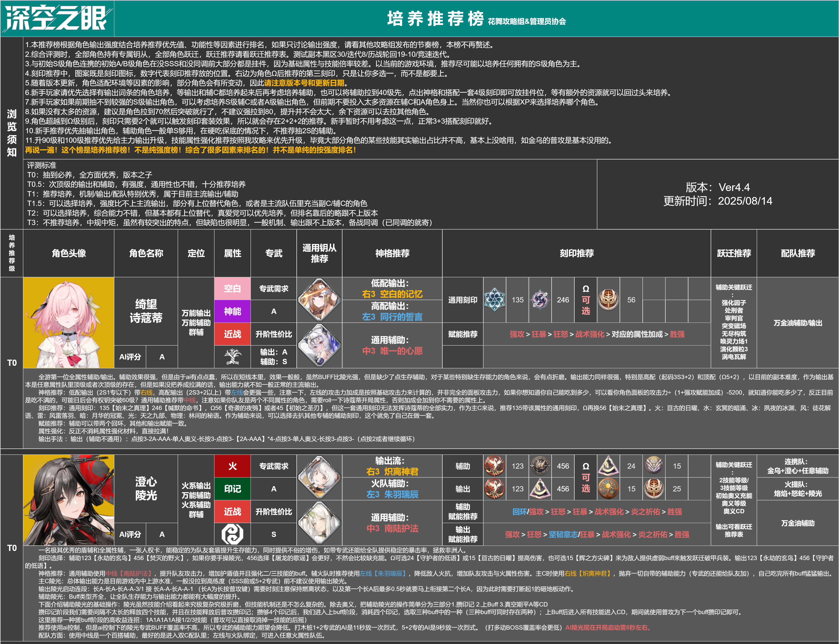Click the green 印记 attribute cell
This screenshot has height=644, width=839.
[x=232, y=488]
